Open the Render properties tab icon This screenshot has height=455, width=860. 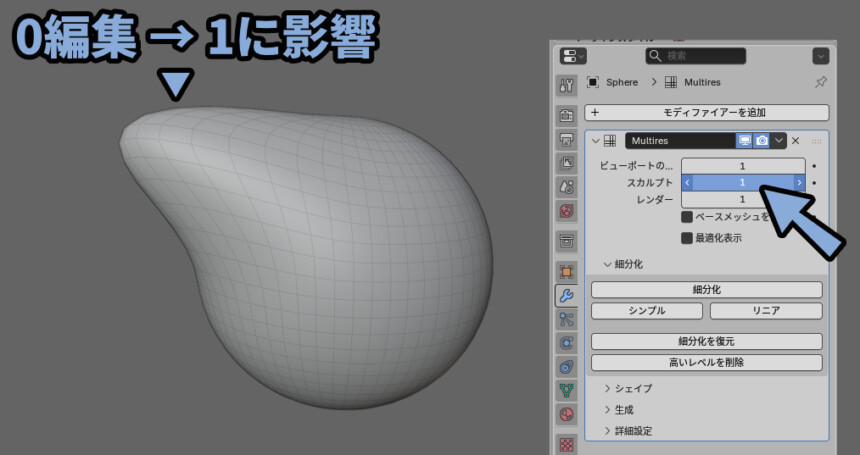[567, 114]
